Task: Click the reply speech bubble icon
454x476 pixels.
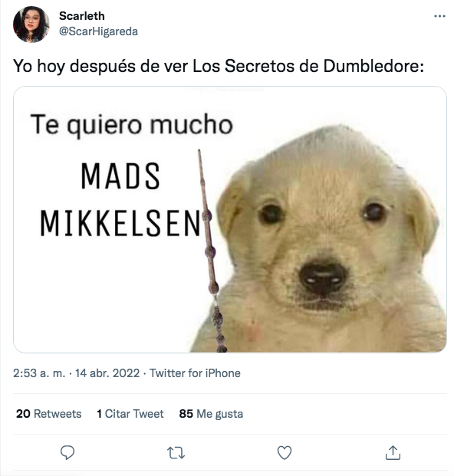Action: tap(67, 453)
